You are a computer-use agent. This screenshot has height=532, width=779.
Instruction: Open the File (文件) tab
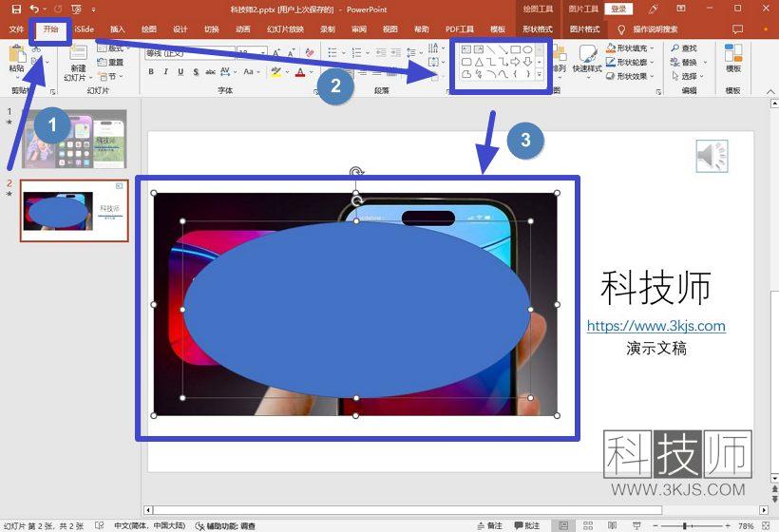point(16,29)
